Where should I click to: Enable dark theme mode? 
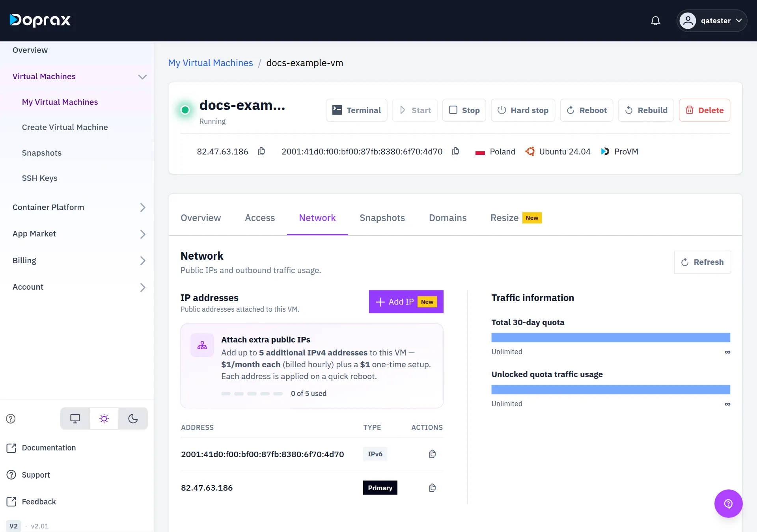coord(133,419)
